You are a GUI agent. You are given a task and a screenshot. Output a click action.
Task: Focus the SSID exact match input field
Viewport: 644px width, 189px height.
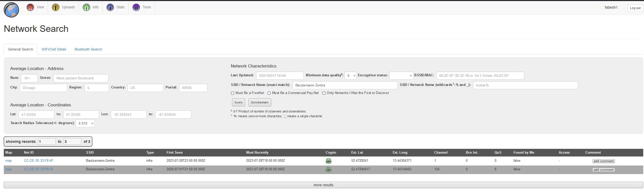click(x=345, y=85)
